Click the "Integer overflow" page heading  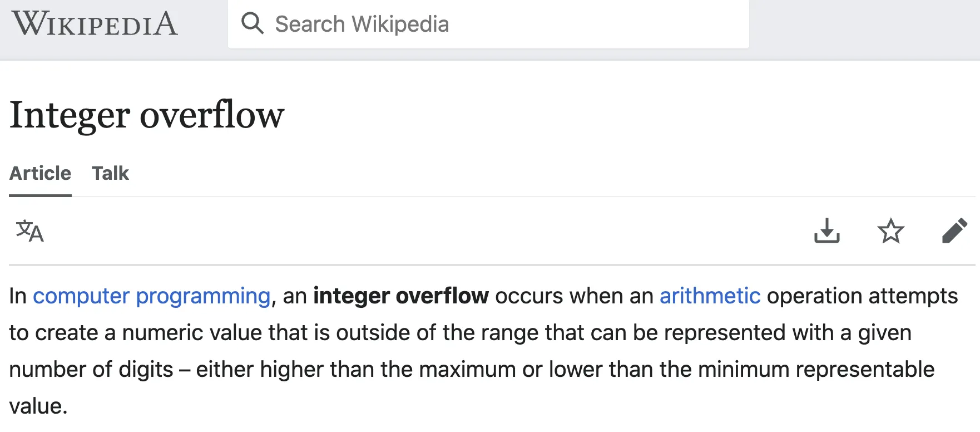pyautogui.click(x=147, y=115)
